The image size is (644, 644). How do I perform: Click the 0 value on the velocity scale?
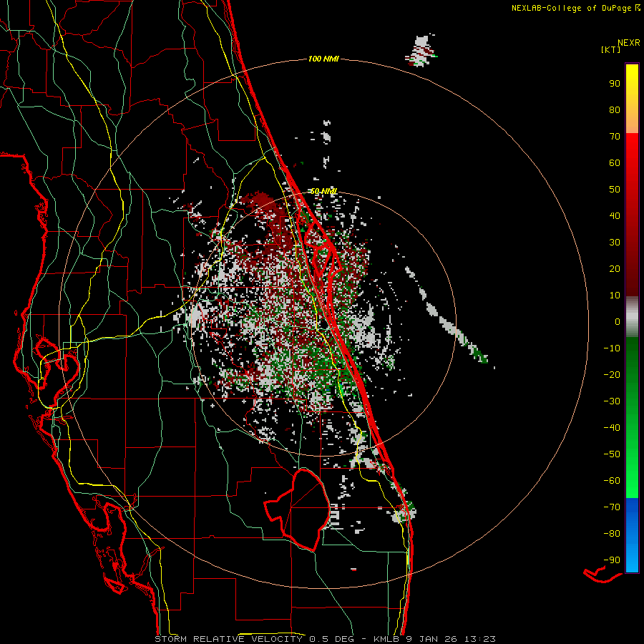(618, 321)
